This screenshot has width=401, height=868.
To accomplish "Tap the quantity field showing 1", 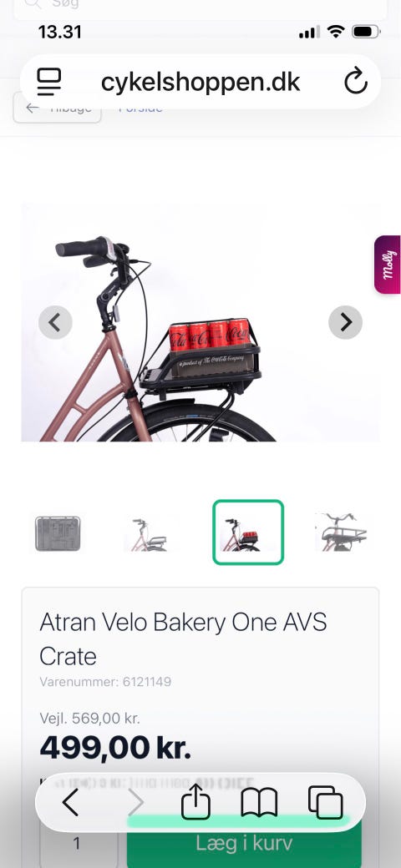I will click(x=78, y=843).
